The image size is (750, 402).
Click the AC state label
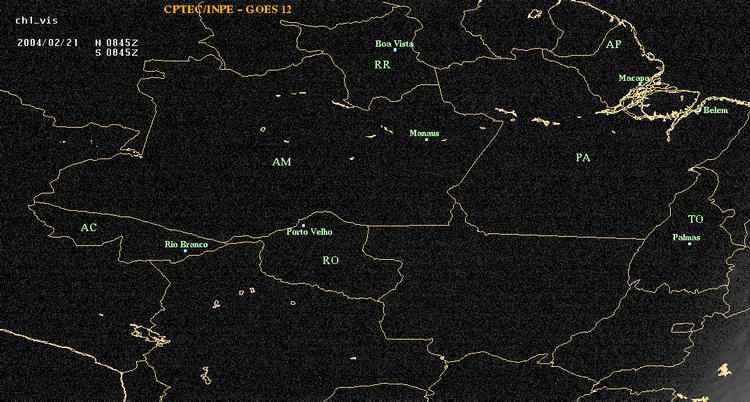(88, 228)
